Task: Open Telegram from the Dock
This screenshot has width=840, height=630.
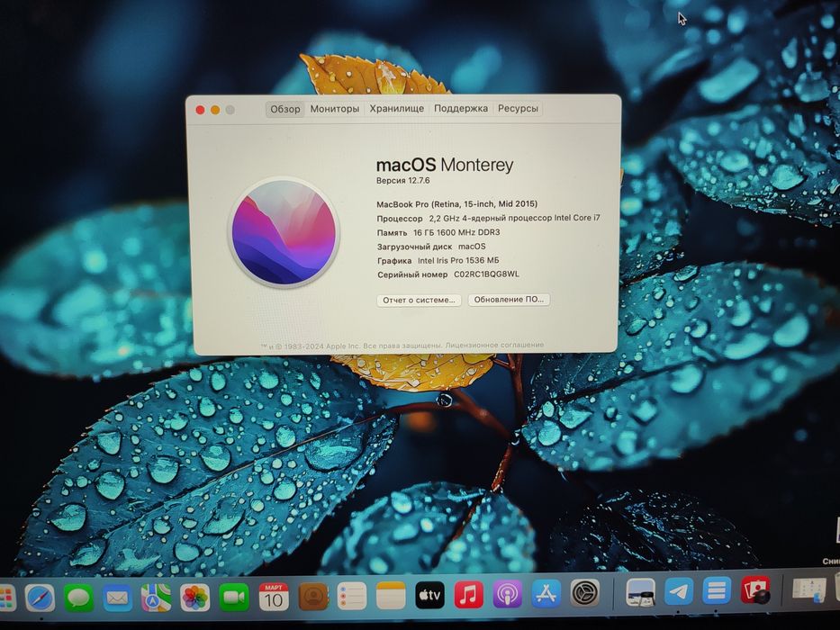Action: point(679,591)
